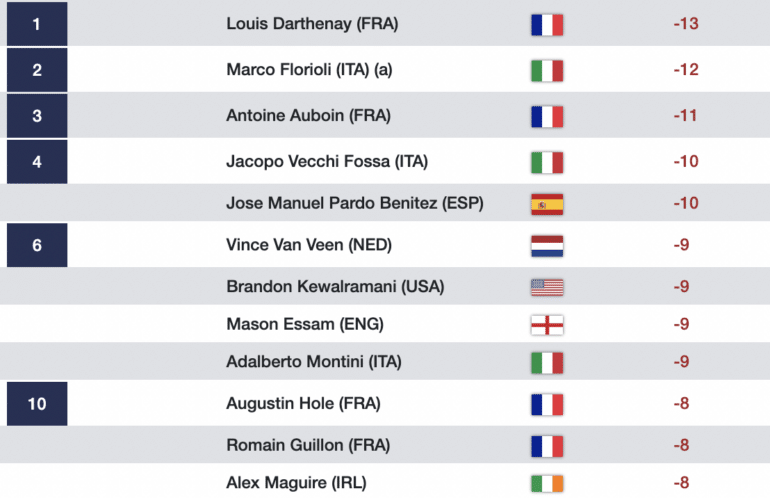Screen dimensions: 770x498
Task: Open Jacopo Vecchi Fossa (ITA) profile
Action: pyautogui.click(x=327, y=161)
